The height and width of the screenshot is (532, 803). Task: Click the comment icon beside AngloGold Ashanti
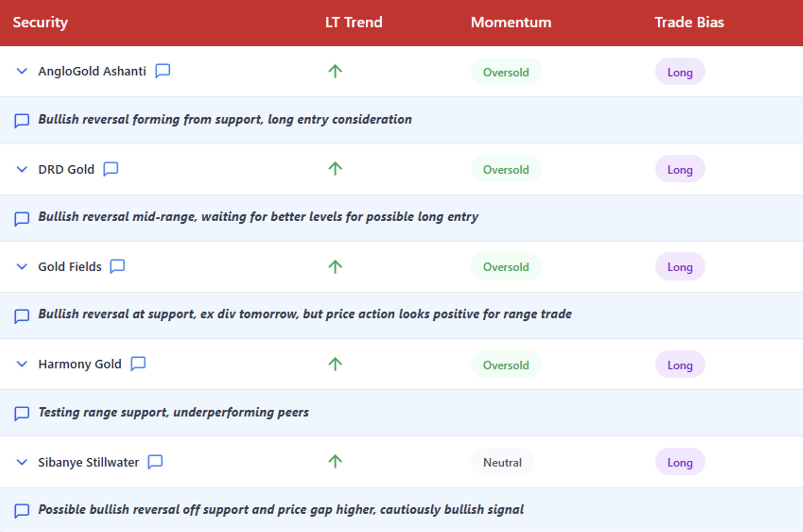click(163, 70)
